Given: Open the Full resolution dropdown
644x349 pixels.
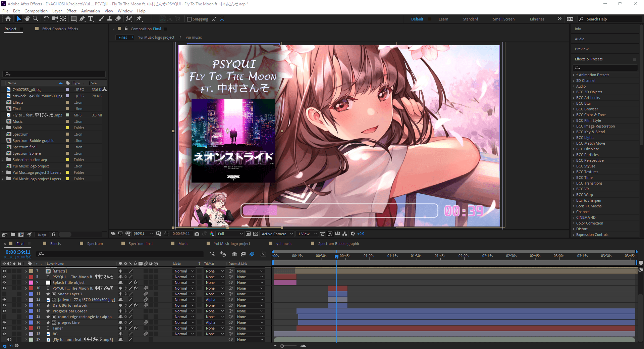Looking at the screenshot, I should pos(230,234).
